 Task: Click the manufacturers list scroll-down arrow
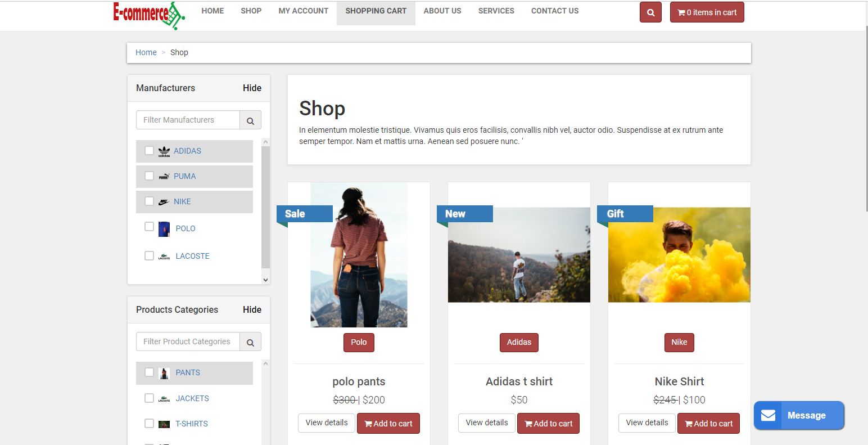tap(266, 280)
